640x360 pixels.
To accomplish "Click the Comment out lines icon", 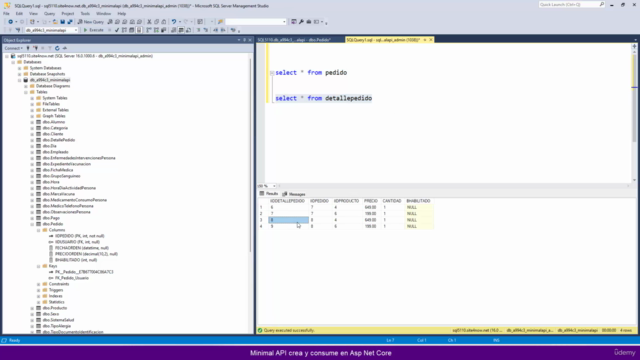I will point(198,30).
